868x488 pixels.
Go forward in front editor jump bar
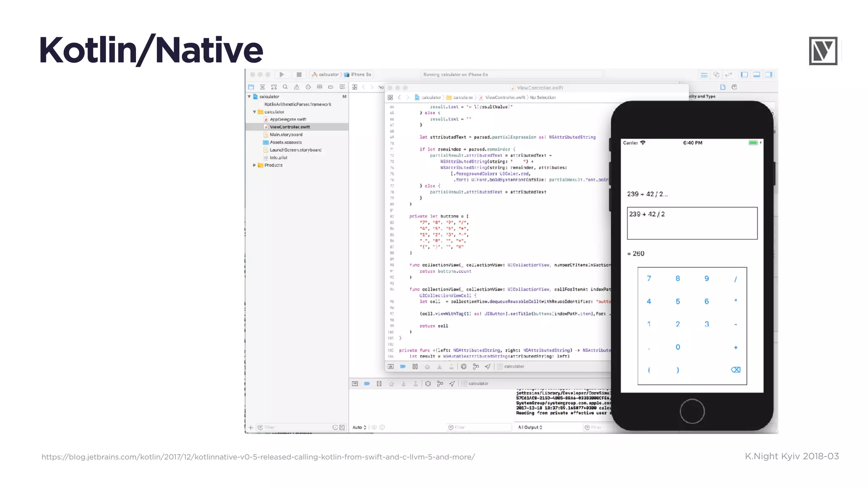click(x=408, y=97)
